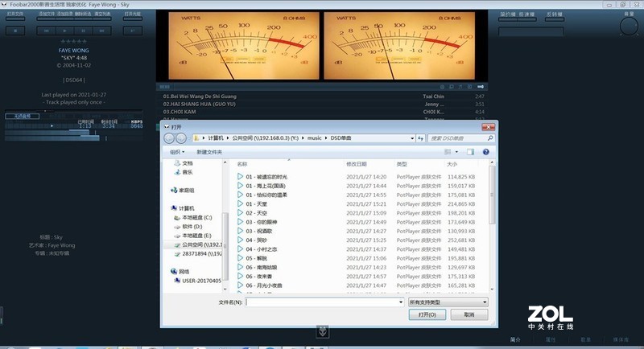Expand the address bar history dropdown
644x349 pixels.
[x=412, y=138]
